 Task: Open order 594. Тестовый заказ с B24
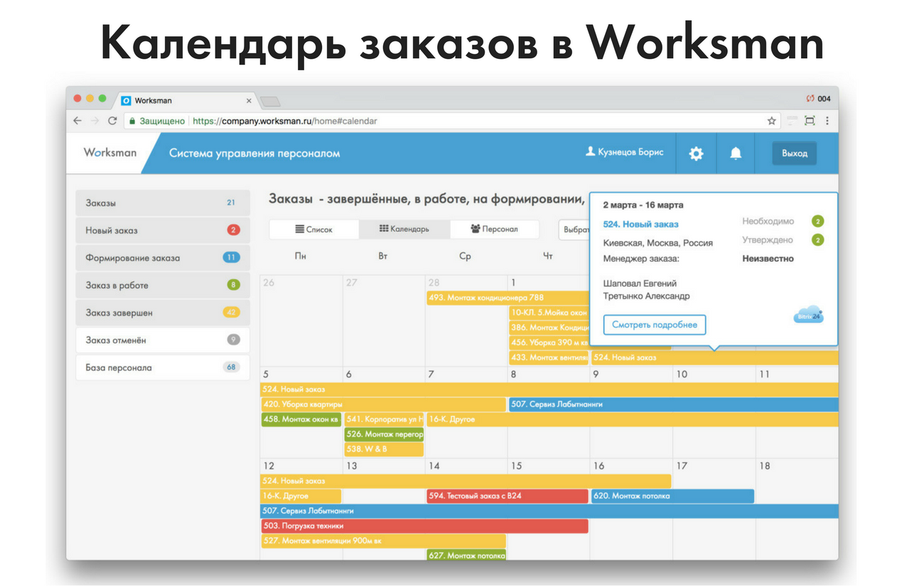coord(507,496)
